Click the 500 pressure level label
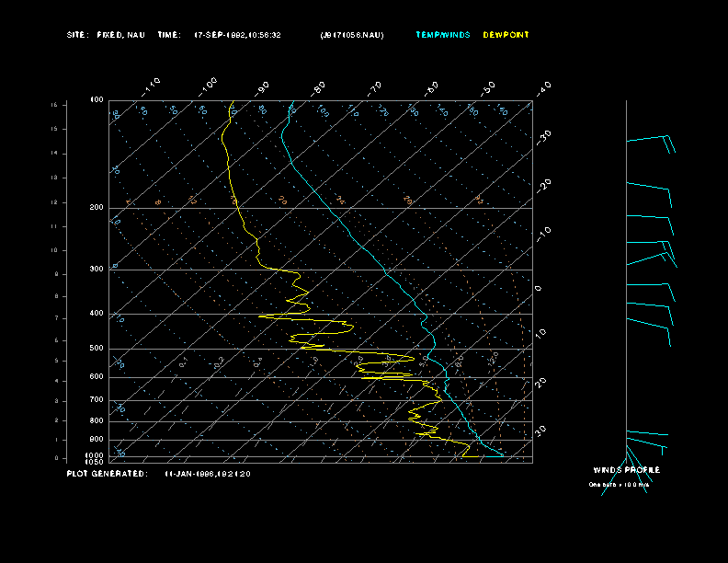728x563 pixels. point(97,348)
